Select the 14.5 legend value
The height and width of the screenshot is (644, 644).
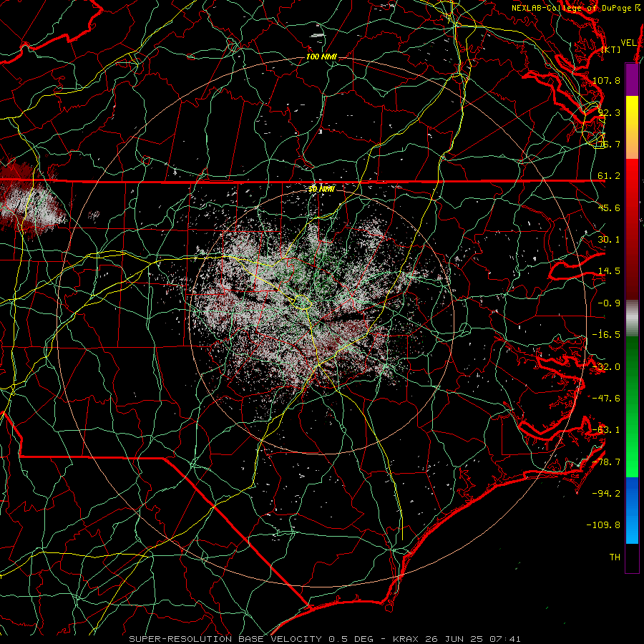(609, 271)
